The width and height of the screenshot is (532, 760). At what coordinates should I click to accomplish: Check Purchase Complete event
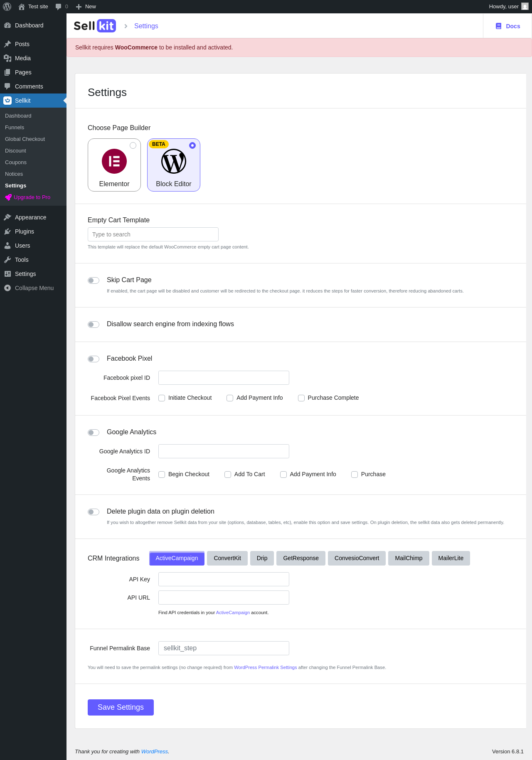click(x=301, y=398)
